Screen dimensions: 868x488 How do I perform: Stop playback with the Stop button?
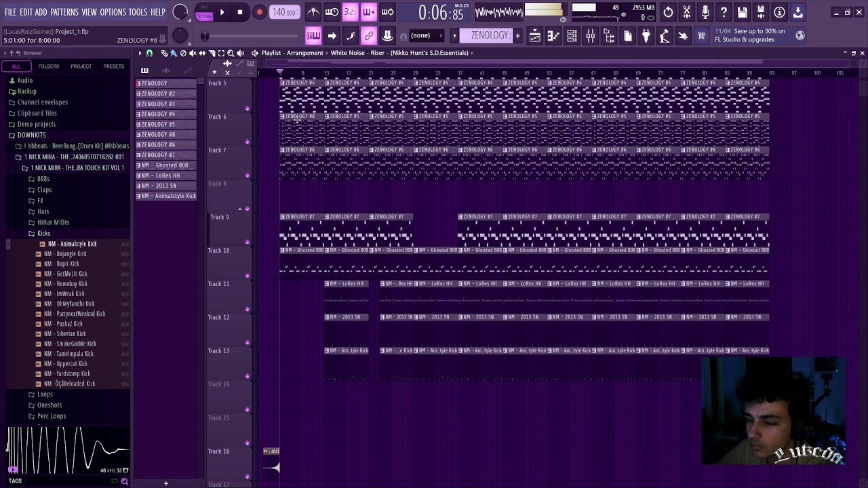pyautogui.click(x=240, y=12)
